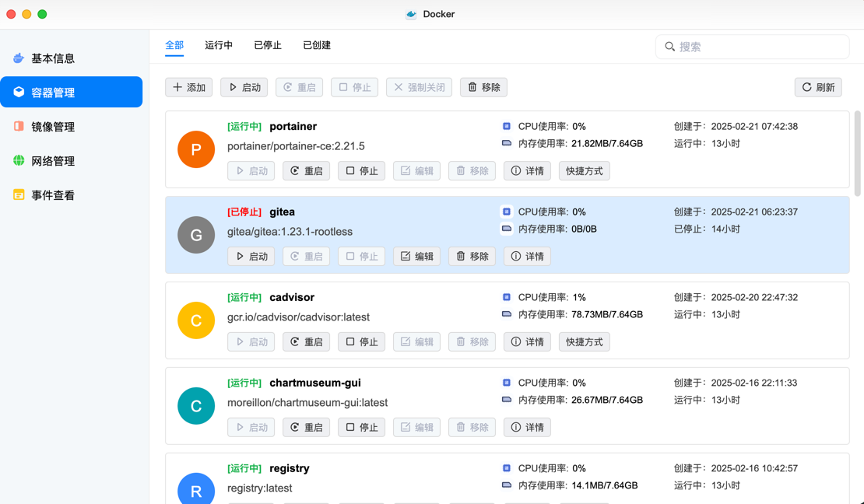The image size is (864, 504).
Task: Click the top toolbar 停止 button
Action: click(x=354, y=87)
